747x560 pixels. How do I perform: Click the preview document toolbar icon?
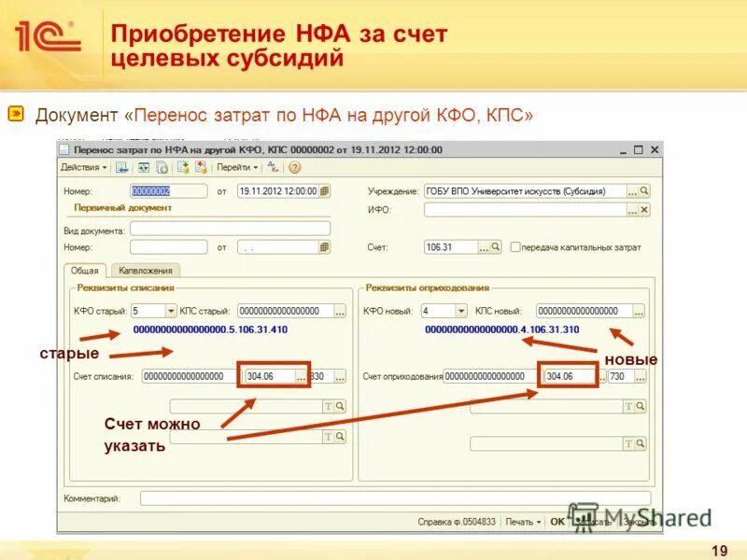click(161, 168)
